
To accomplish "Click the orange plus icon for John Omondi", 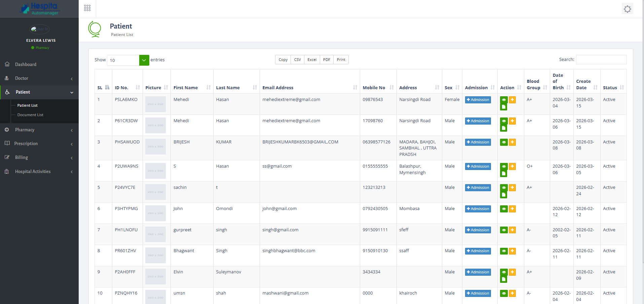I will [512, 209].
